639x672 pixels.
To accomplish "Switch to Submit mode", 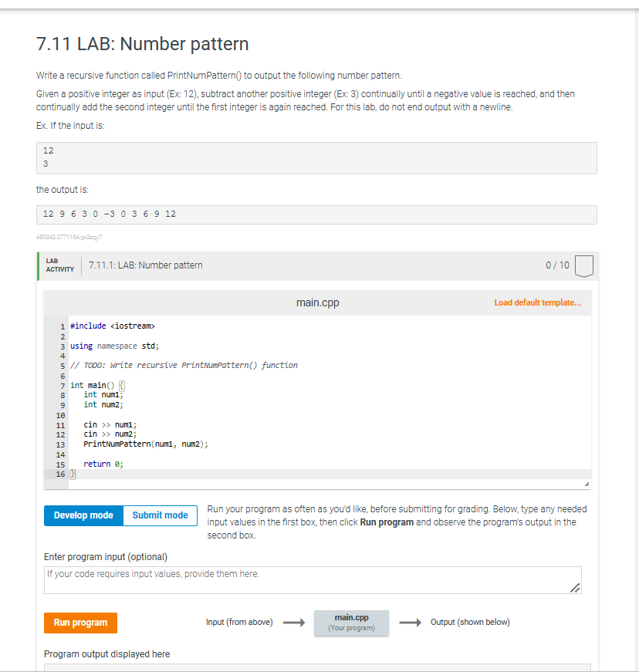I will (160, 515).
